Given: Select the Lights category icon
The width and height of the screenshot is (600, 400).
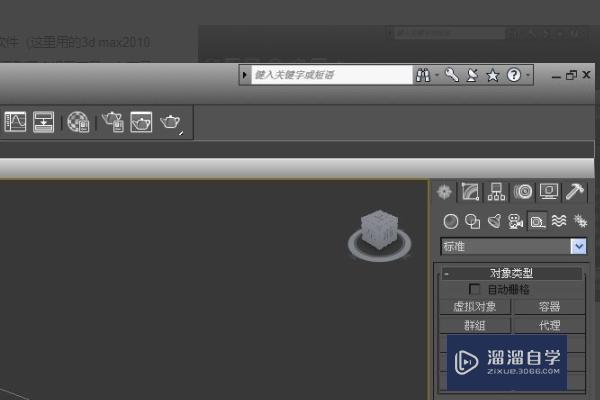Looking at the screenshot, I should [494, 221].
